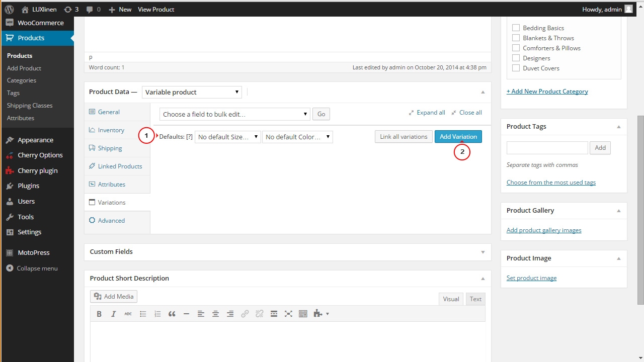Click the Insert link icon
Screen dimensions: 644x362
[x=245, y=314]
